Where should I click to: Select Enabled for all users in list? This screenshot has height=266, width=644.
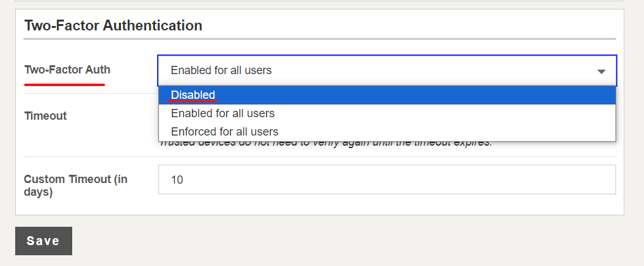[x=387, y=113]
